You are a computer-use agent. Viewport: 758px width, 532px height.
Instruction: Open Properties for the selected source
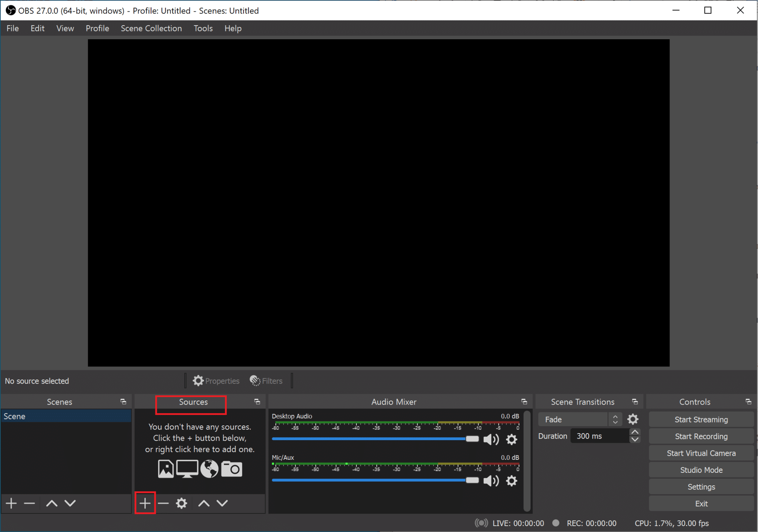point(216,381)
